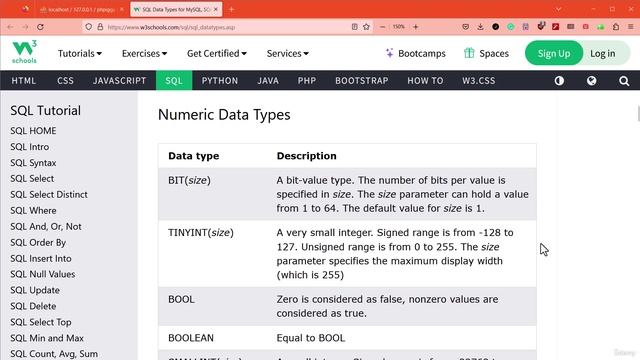Open the Bootcamps link
This screenshot has height=360, width=640.
(416, 53)
